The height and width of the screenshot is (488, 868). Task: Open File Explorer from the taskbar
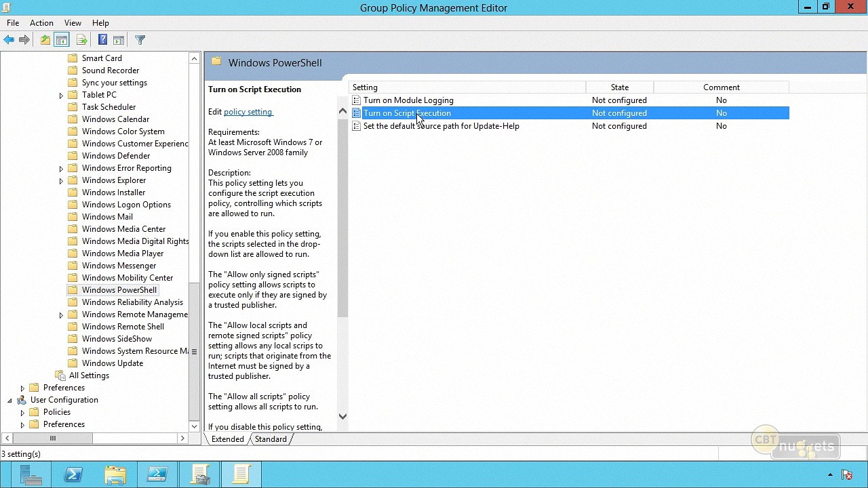[115, 474]
